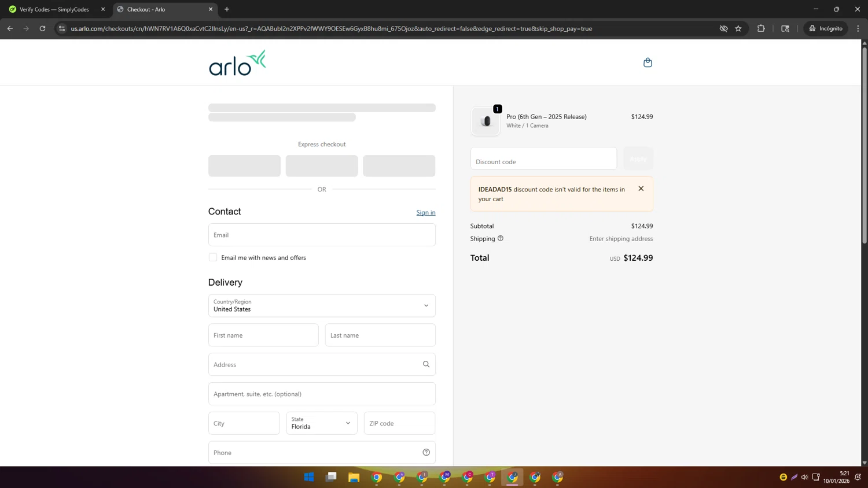Open site information icon in address bar
This screenshot has width=868, height=488.
tap(62, 28)
